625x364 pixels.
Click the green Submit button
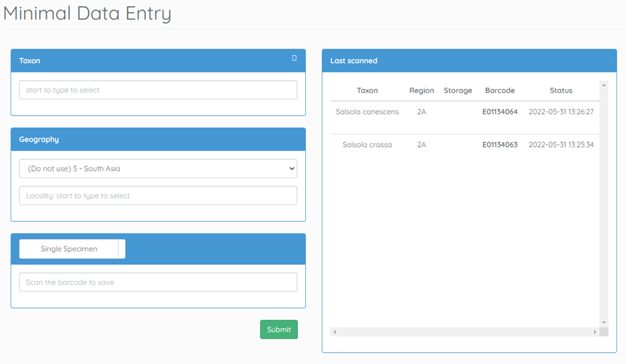click(x=279, y=329)
